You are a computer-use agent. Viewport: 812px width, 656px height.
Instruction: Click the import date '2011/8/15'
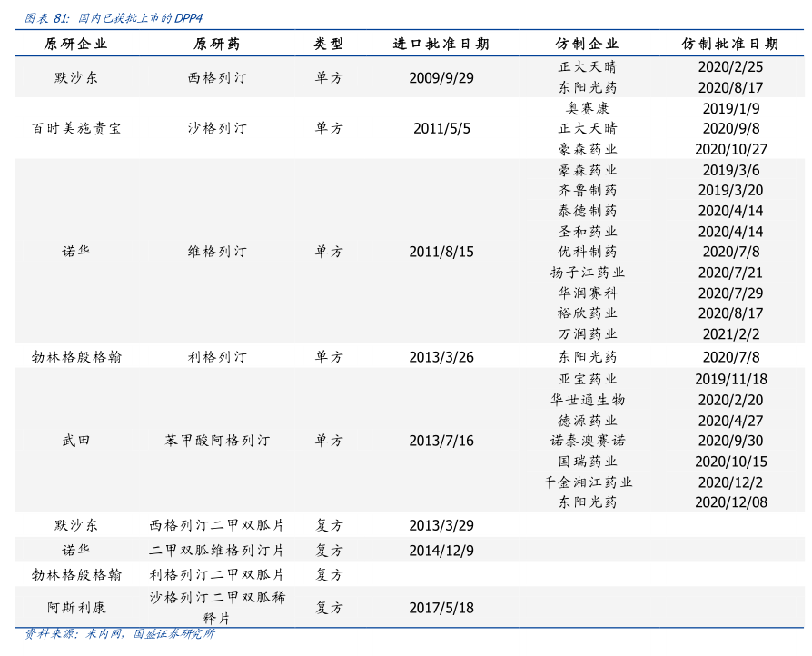(x=441, y=252)
